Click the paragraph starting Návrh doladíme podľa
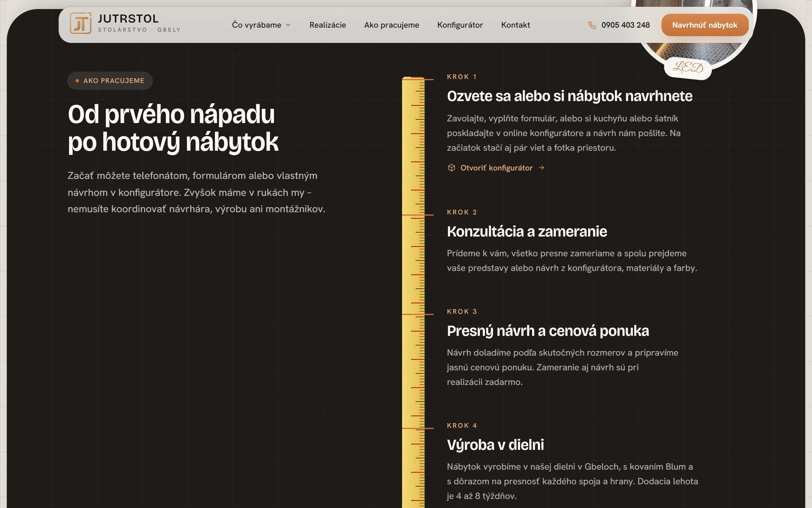 click(x=562, y=367)
